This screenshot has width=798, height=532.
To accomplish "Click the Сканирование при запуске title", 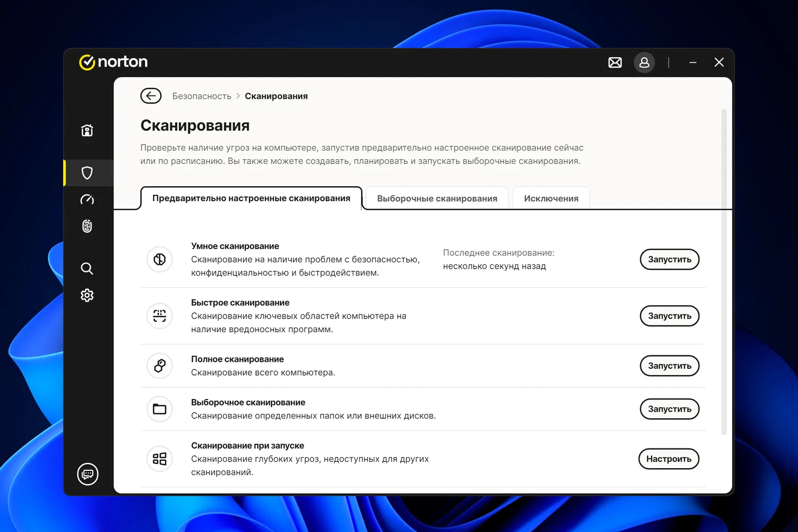I will [248, 446].
